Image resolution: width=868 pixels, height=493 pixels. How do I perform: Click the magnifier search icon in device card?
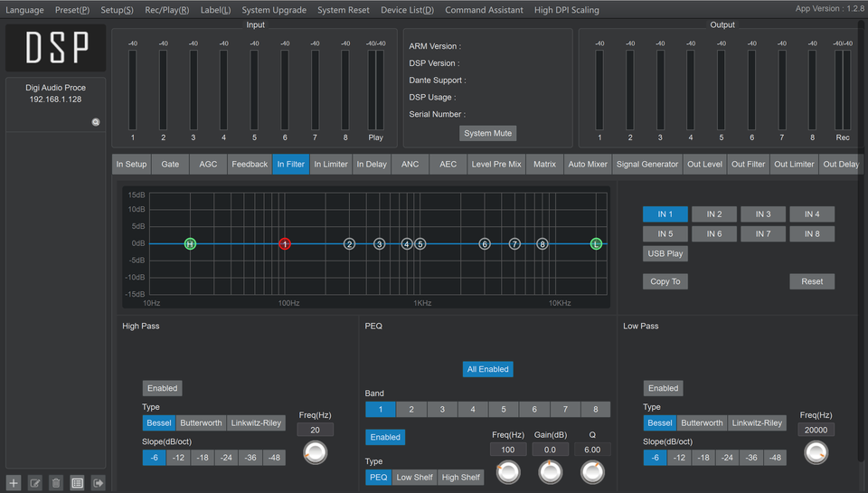click(x=96, y=122)
